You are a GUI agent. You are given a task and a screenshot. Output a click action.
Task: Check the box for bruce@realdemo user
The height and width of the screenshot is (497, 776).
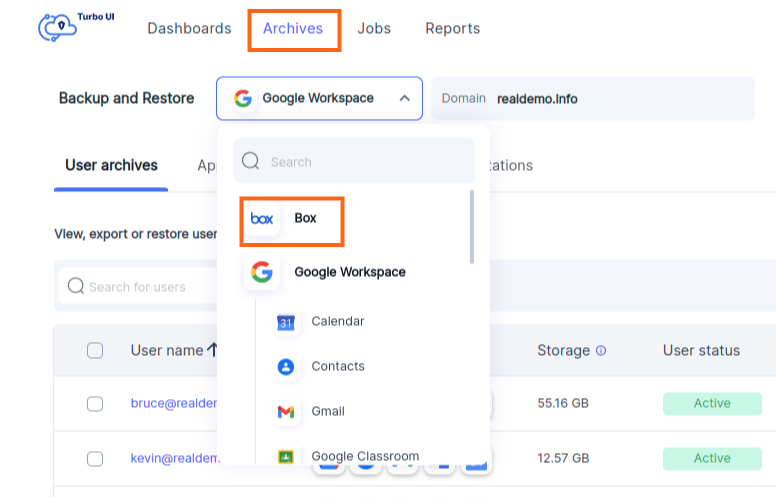[95, 404]
